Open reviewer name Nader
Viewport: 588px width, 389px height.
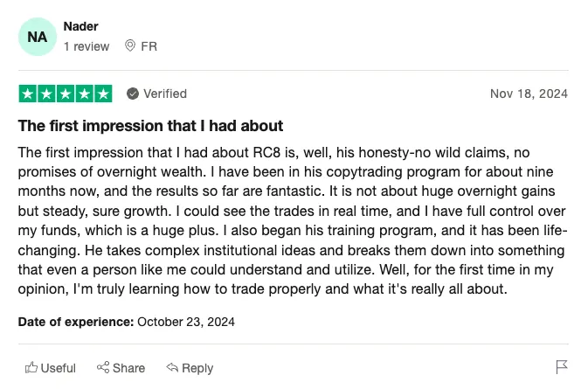80,26
